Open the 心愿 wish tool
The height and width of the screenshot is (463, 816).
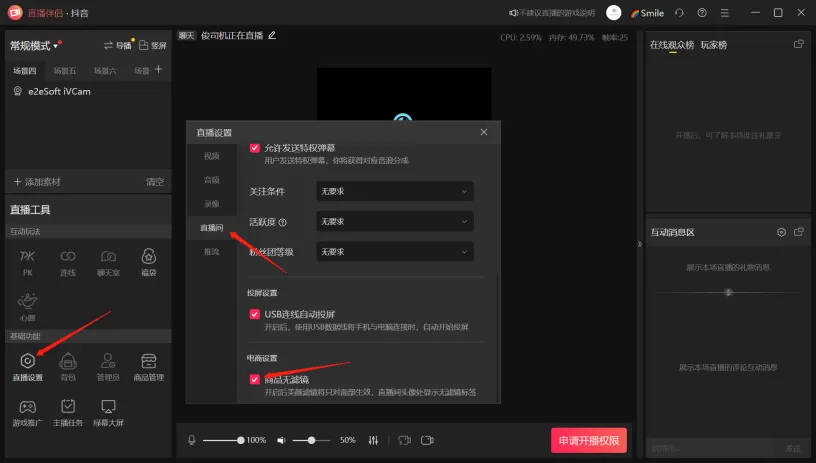pyautogui.click(x=28, y=307)
